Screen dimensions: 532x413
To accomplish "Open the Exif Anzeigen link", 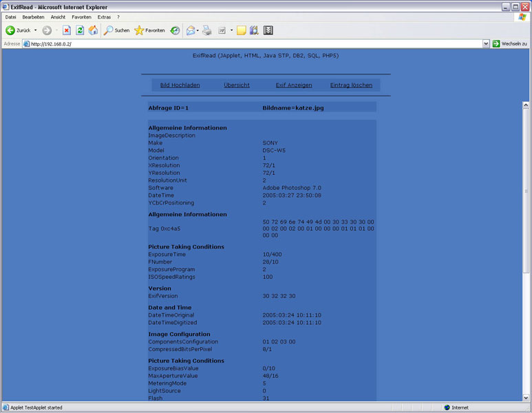I will pos(294,85).
